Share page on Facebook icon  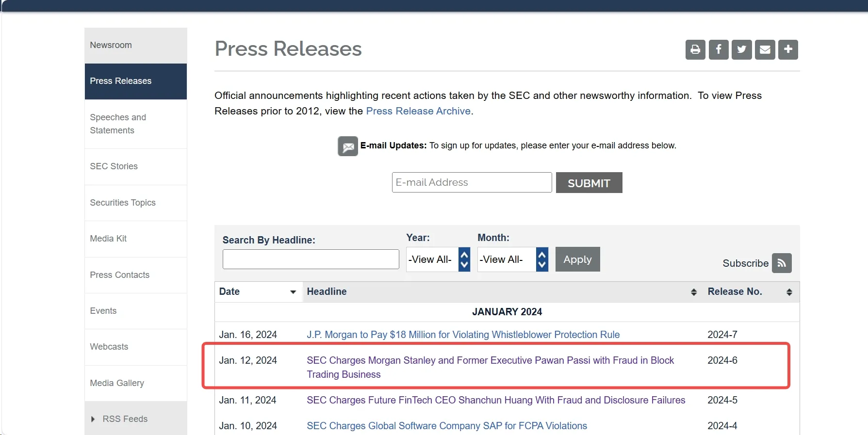coord(719,49)
